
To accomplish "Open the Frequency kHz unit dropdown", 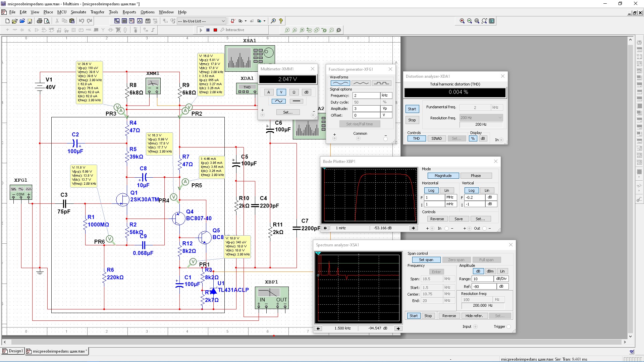I will 386,96.
